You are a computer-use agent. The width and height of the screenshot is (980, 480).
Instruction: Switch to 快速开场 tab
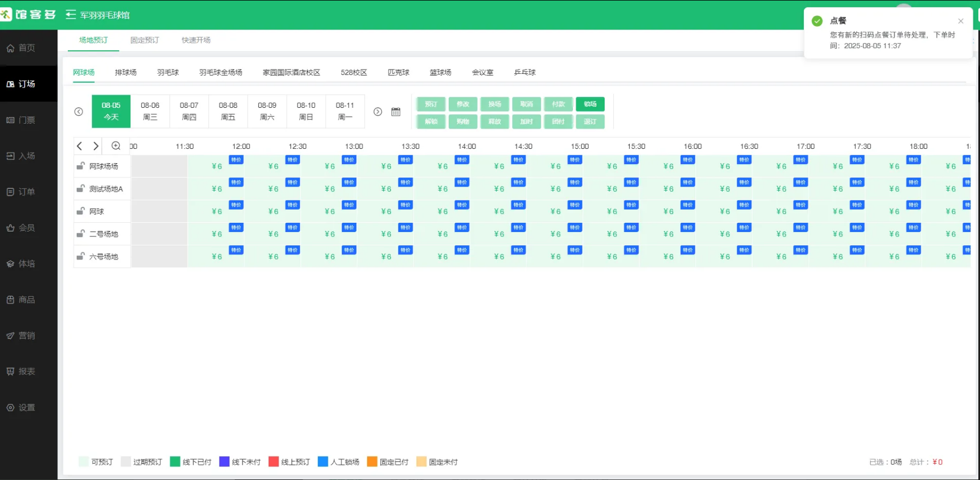196,40
